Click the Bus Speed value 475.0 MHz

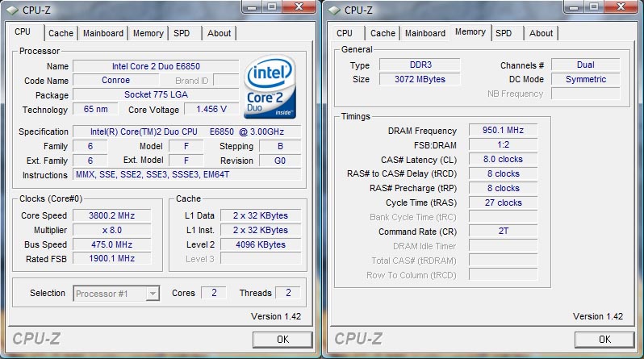[x=111, y=244]
